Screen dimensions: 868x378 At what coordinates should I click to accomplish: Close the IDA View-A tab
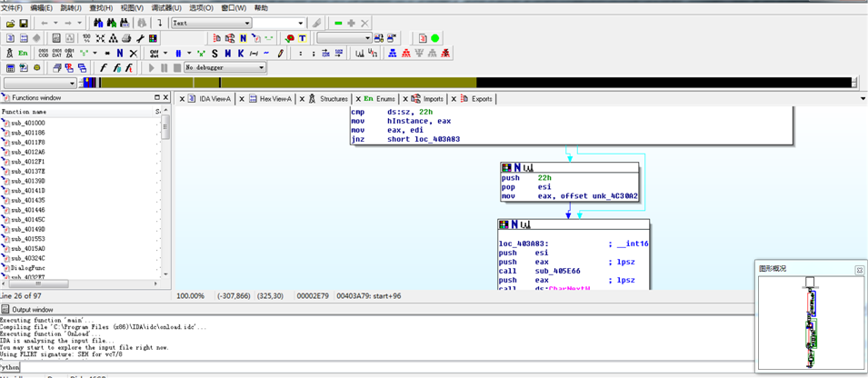(180, 99)
